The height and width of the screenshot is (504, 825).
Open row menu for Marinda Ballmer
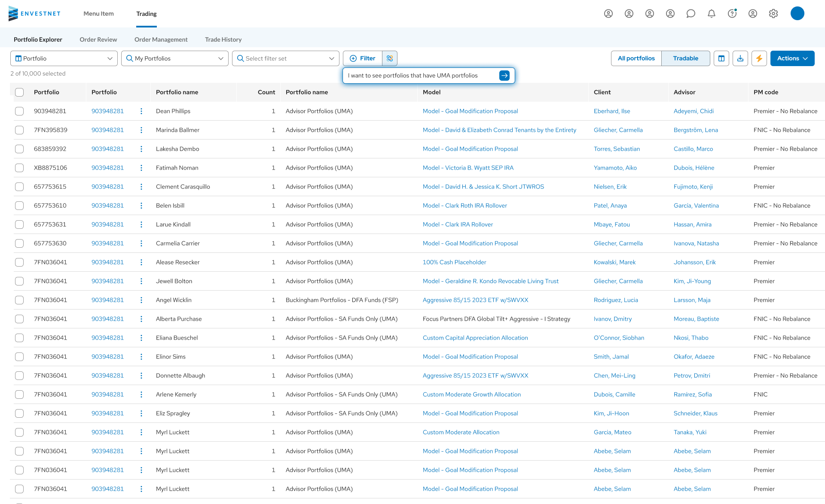click(141, 130)
